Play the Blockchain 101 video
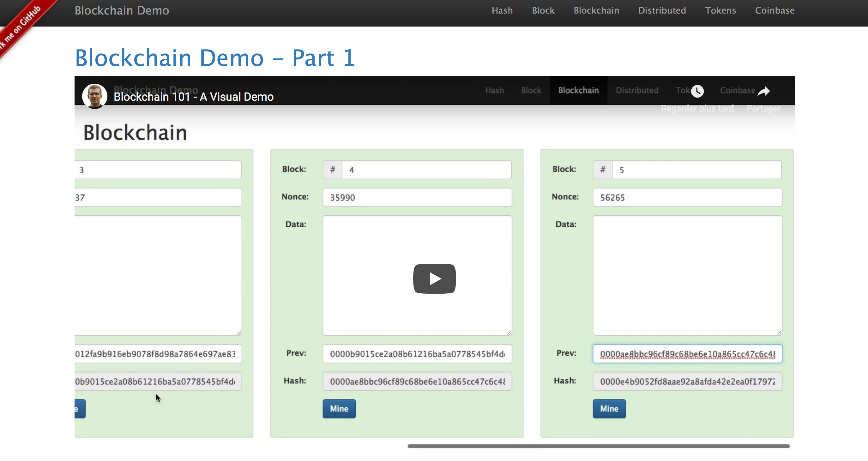 pyautogui.click(x=434, y=278)
